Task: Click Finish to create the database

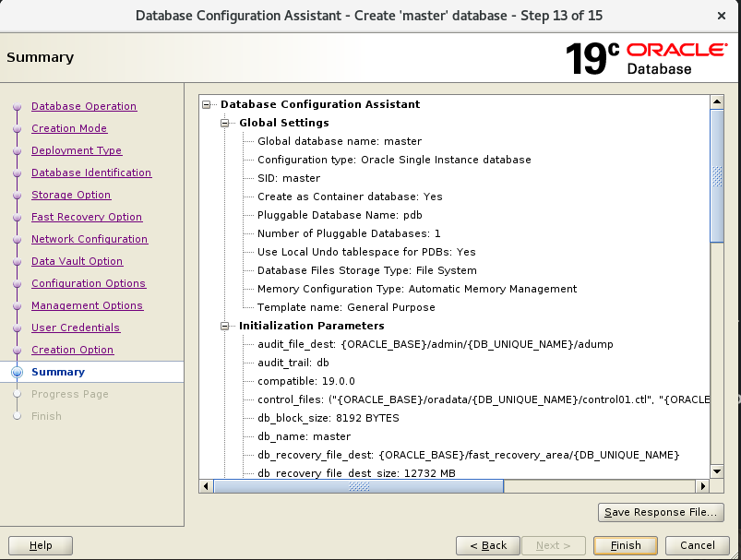Action: 626,545
